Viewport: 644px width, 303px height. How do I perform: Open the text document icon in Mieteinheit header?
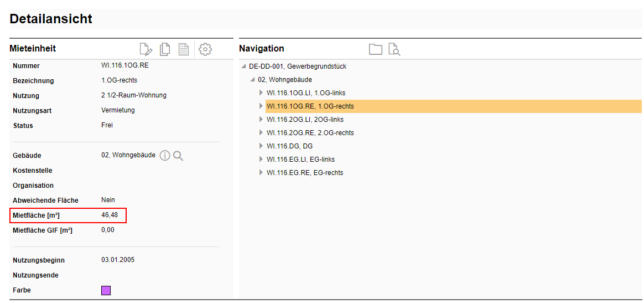point(184,49)
